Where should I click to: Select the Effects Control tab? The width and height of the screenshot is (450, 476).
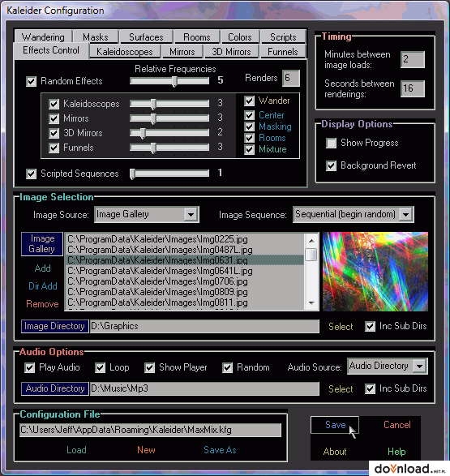click(51, 50)
